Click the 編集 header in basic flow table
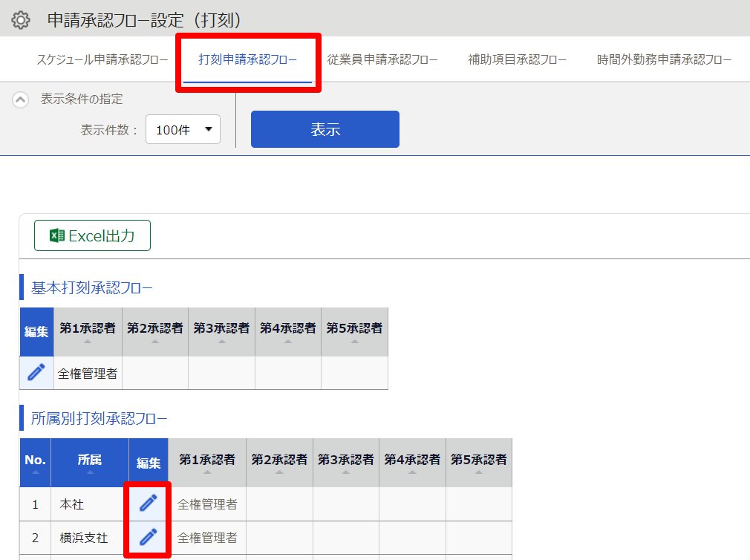Screen dimensions: 750x560 point(36,331)
